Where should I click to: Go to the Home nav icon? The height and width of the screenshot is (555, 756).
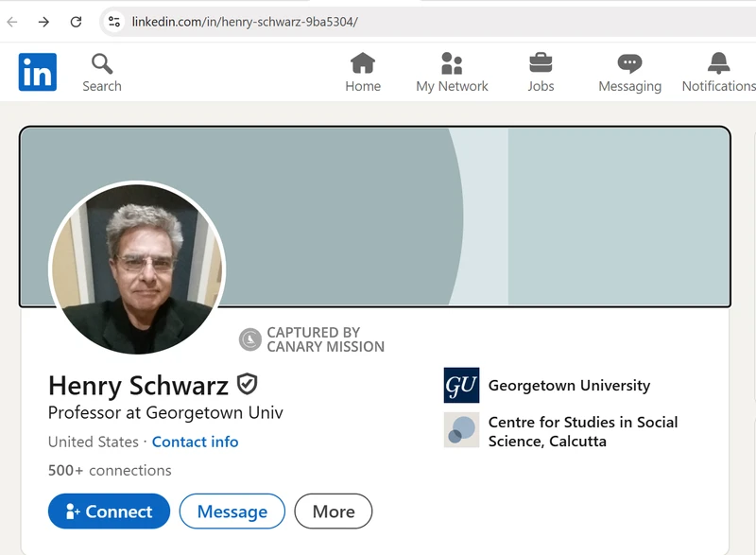[363, 63]
